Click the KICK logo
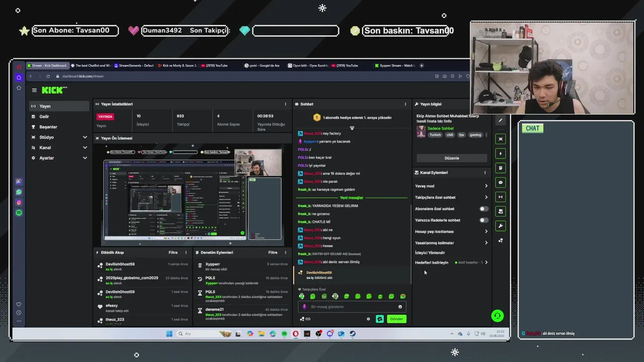The height and width of the screenshot is (362, 644). (x=54, y=90)
